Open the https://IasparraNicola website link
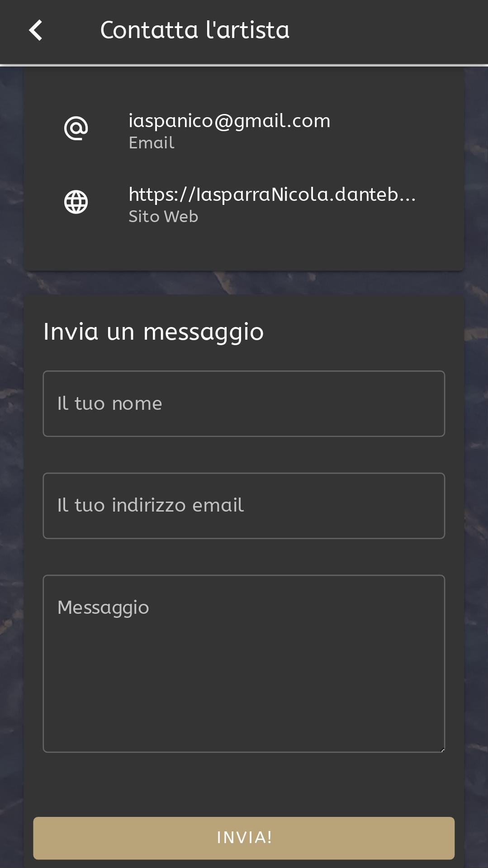Screen dimensions: 488x868 pos(272,194)
